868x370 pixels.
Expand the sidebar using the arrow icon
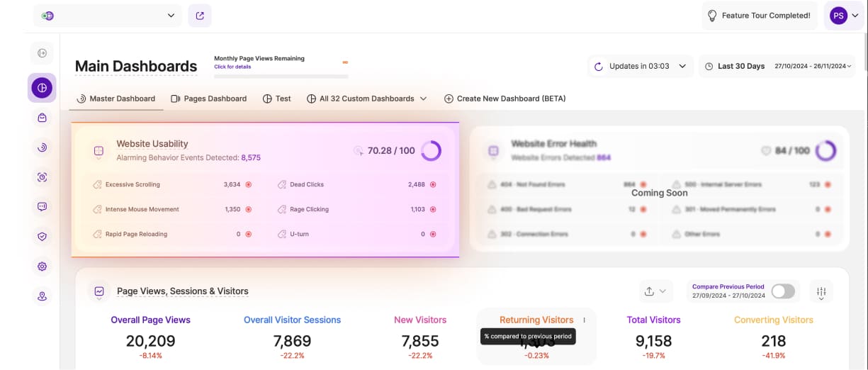42,53
